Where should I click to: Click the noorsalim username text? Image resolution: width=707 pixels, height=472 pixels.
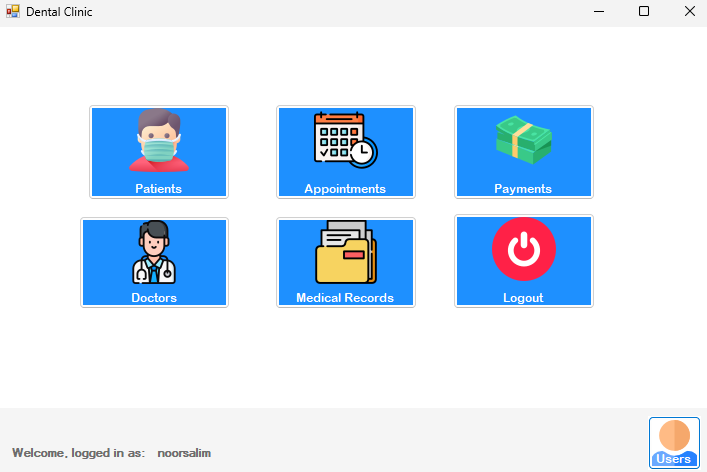point(184,453)
